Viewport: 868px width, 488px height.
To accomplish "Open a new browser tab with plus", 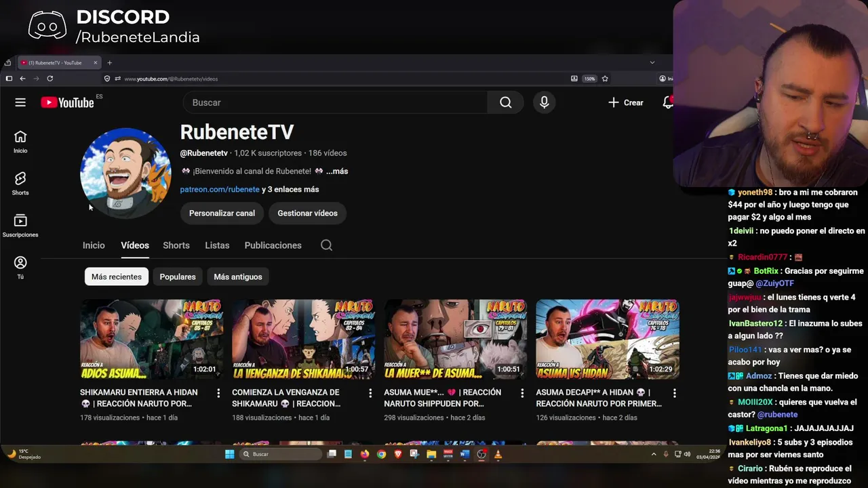I will [x=109, y=62].
